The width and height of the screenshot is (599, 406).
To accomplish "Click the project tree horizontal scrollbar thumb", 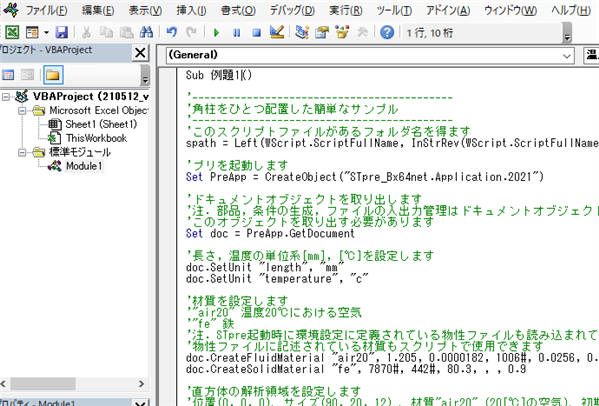I will [x=43, y=383].
